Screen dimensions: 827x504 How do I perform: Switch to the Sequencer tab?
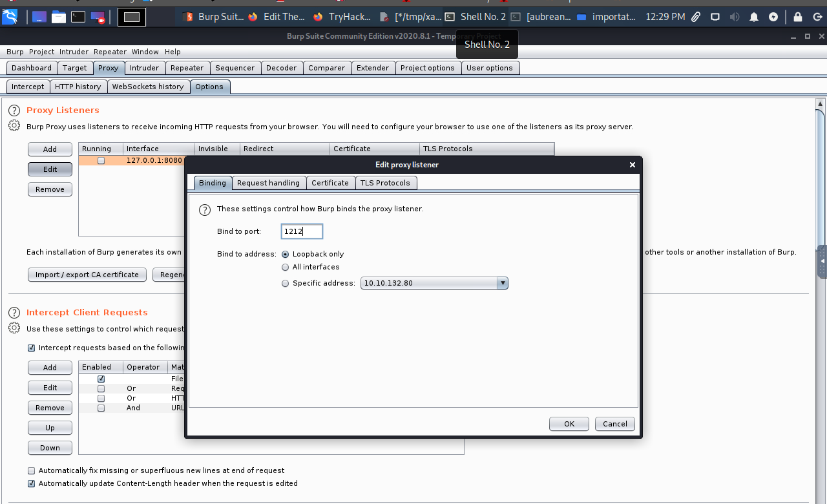[x=235, y=68]
